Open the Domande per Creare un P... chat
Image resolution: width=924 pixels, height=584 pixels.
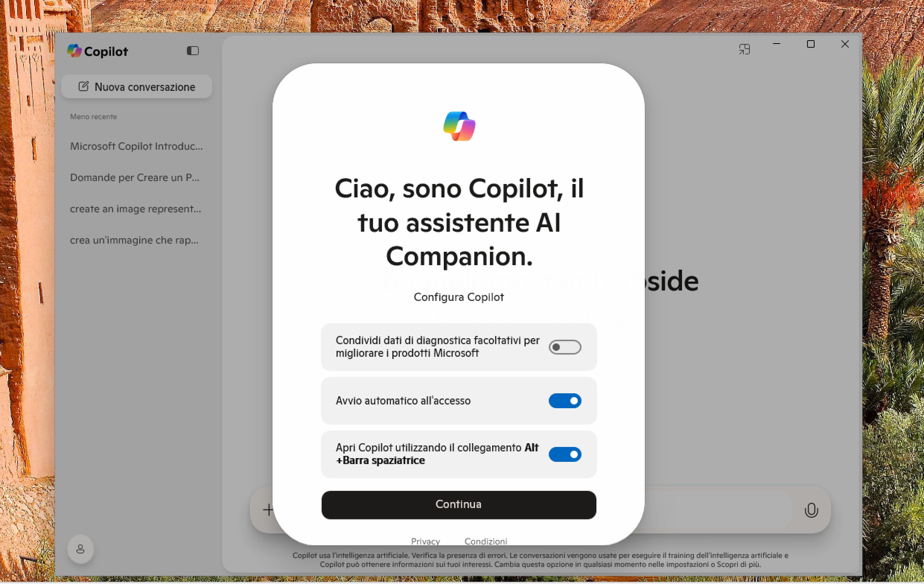135,177
